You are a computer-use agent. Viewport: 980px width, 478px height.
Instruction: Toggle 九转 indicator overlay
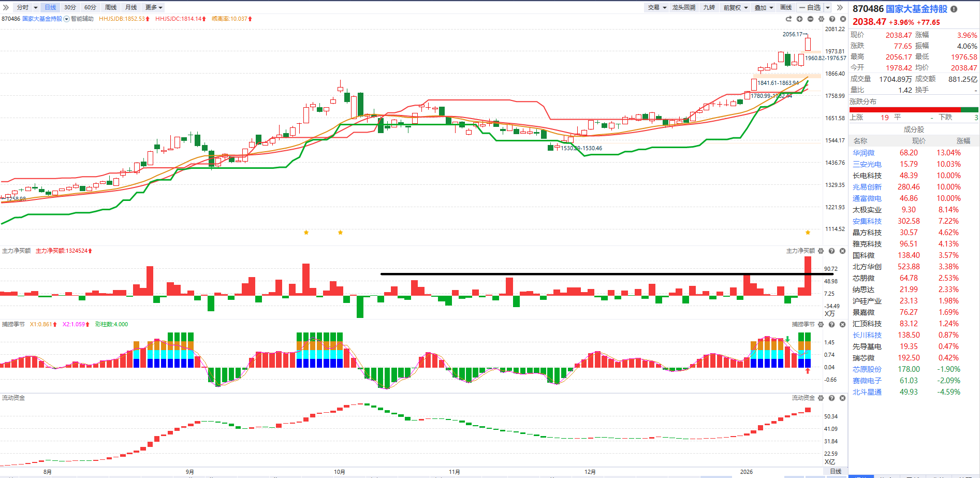709,7
